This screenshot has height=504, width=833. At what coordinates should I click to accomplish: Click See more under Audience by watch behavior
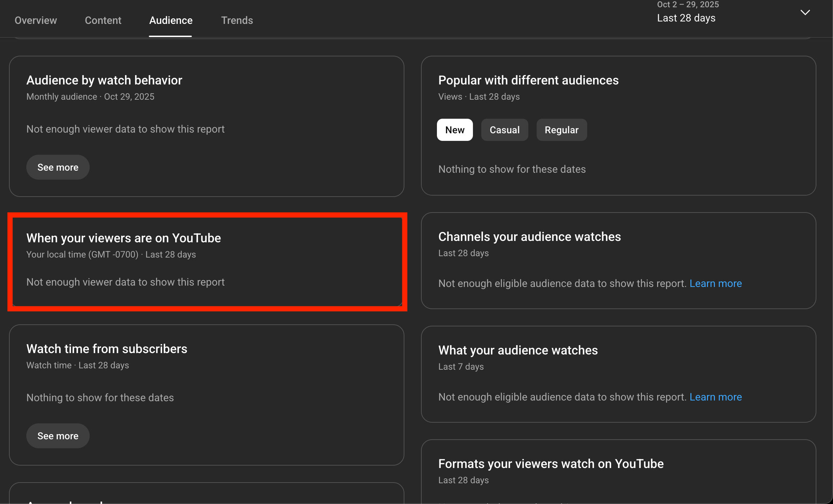tap(58, 167)
